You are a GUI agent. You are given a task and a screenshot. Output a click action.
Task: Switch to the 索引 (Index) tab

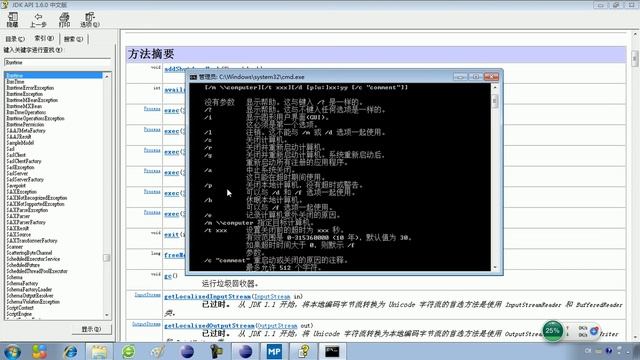tap(44, 38)
